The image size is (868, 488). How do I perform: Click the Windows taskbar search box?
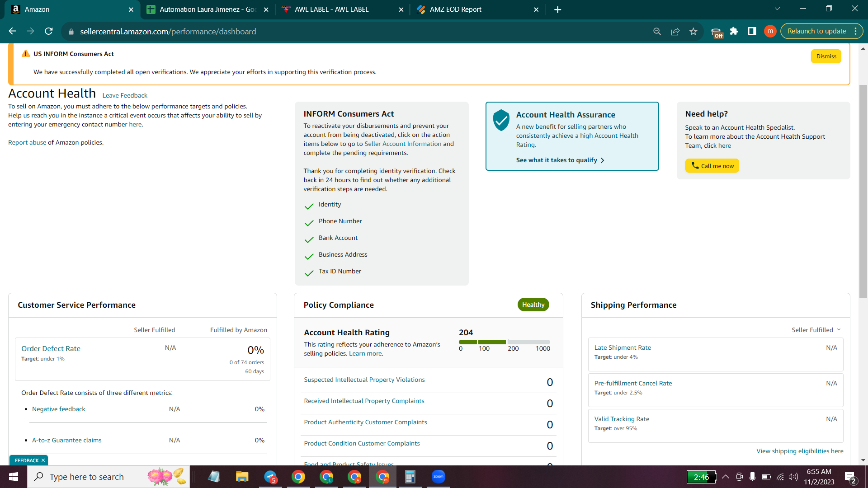point(108,477)
